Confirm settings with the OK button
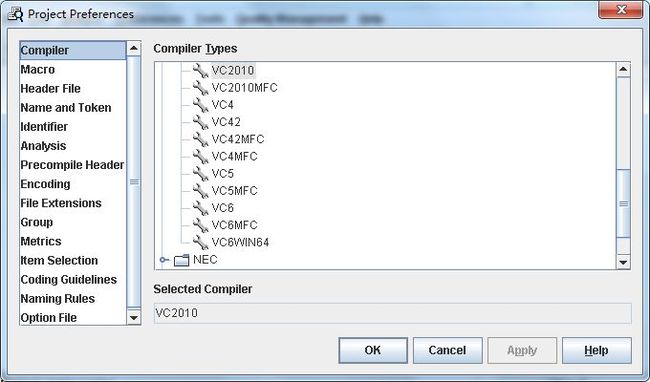The height and width of the screenshot is (382, 650). click(x=373, y=350)
